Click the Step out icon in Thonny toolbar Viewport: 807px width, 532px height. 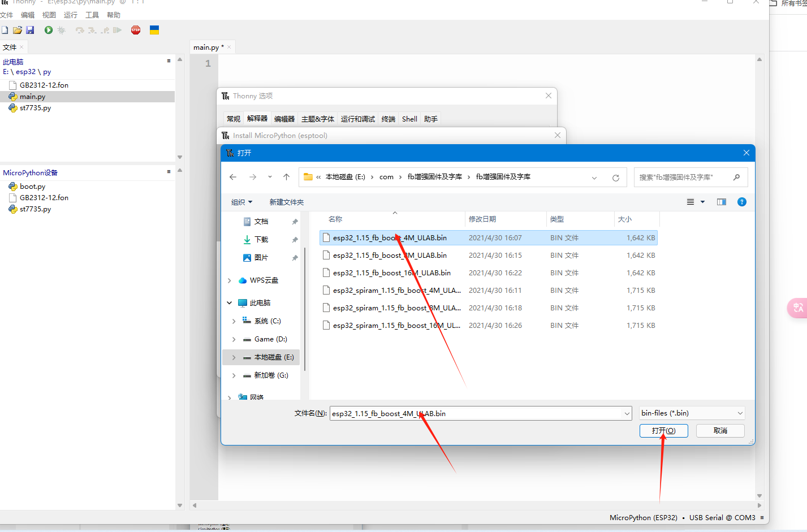pos(105,30)
